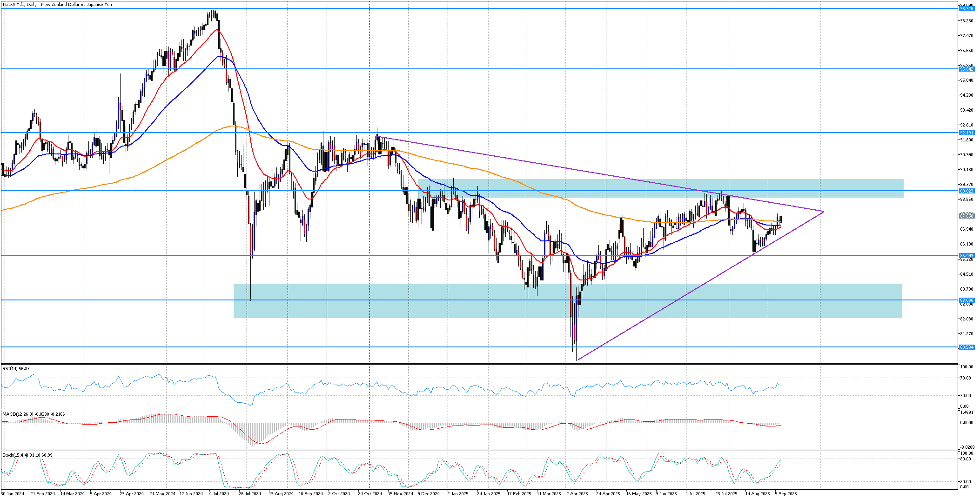This screenshot has height=499, width=980.
Task: Select the RSI(14) indicator label
Action: tap(16, 369)
